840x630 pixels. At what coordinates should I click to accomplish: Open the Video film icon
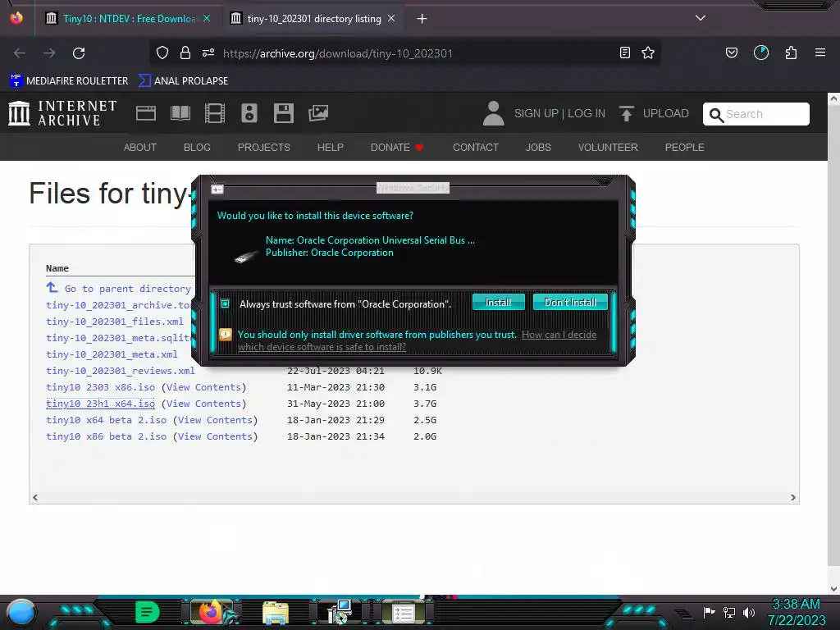(x=215, y=113)
